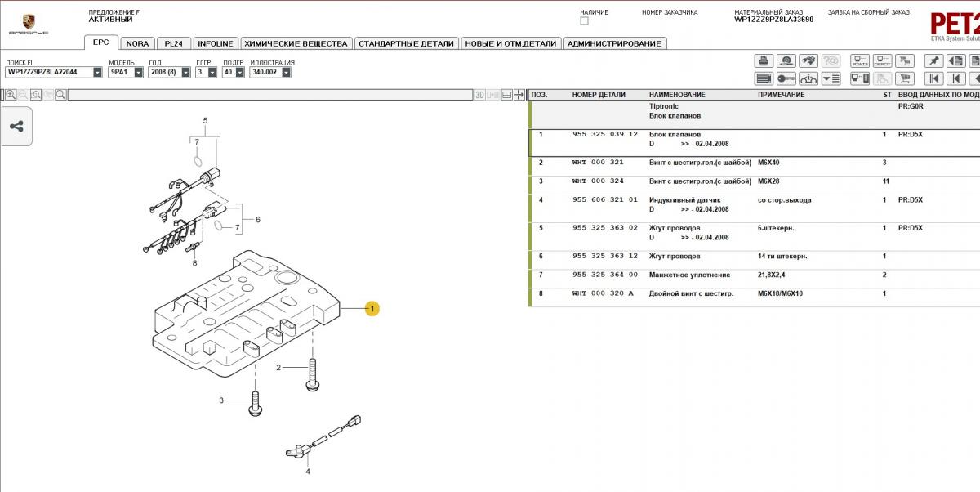
Task: Open the Химические вещества tab
Action: coord(296,43)
